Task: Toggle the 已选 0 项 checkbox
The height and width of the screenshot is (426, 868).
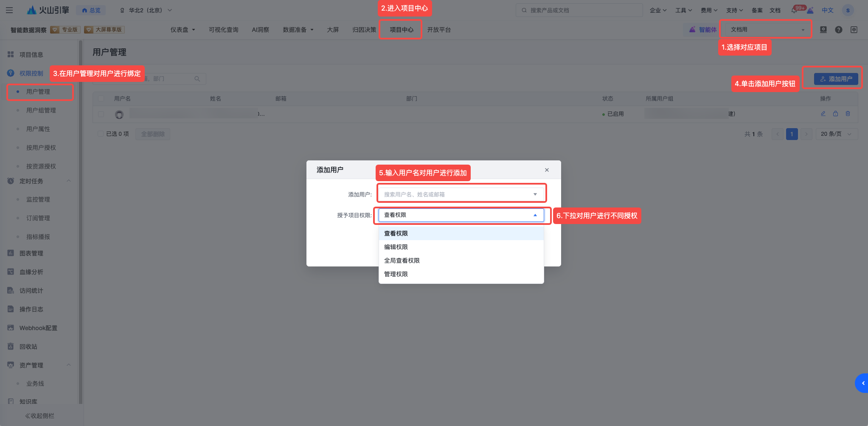Action: click(101, 134)
